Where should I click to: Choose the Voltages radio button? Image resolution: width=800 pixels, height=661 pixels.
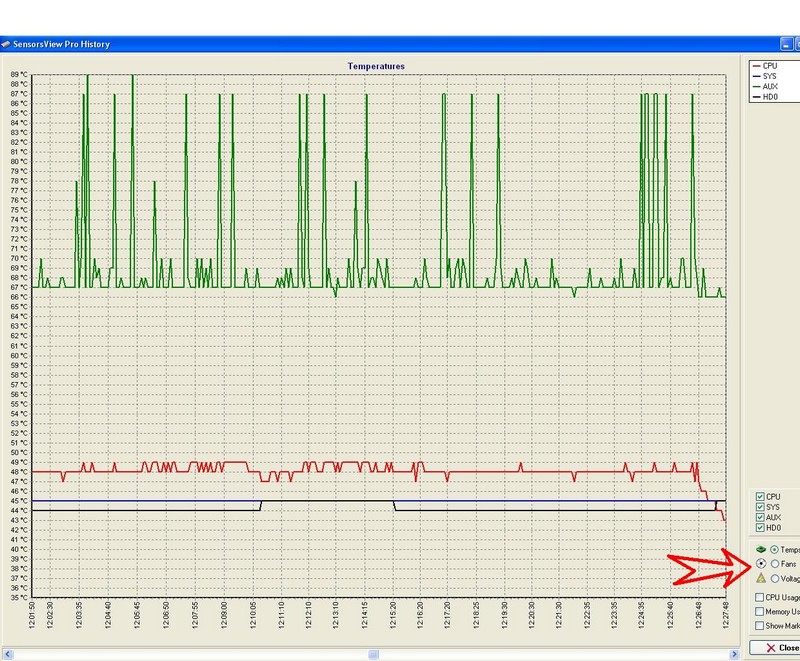[x=775, y=578]
